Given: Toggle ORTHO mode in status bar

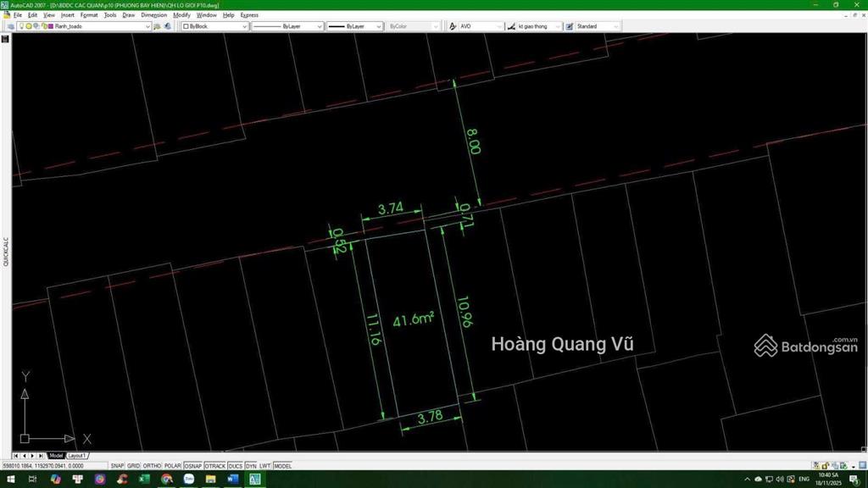Looking at the screenshot, I should [x=152, y=466].
